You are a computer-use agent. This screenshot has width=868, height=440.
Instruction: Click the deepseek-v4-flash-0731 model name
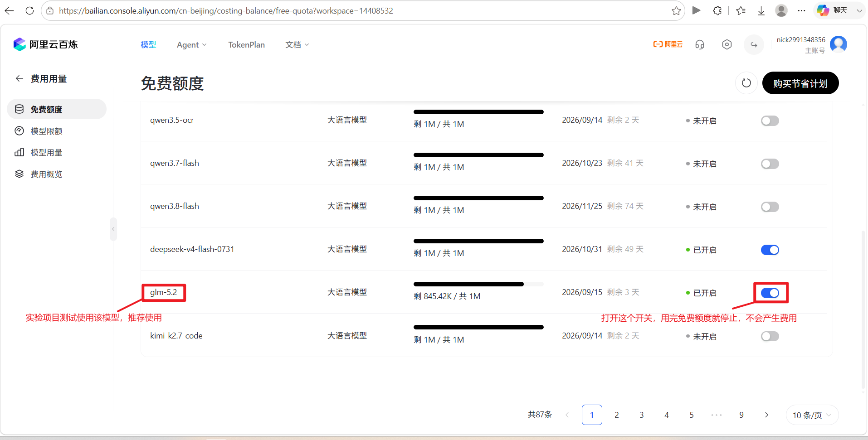click(x=192, y=249)
